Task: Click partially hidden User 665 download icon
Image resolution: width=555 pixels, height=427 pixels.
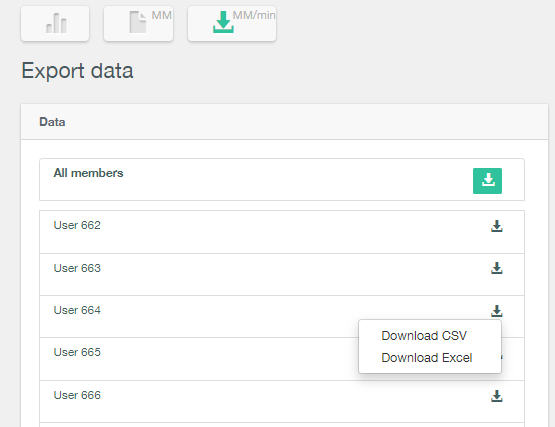Action: click(502, 357)
